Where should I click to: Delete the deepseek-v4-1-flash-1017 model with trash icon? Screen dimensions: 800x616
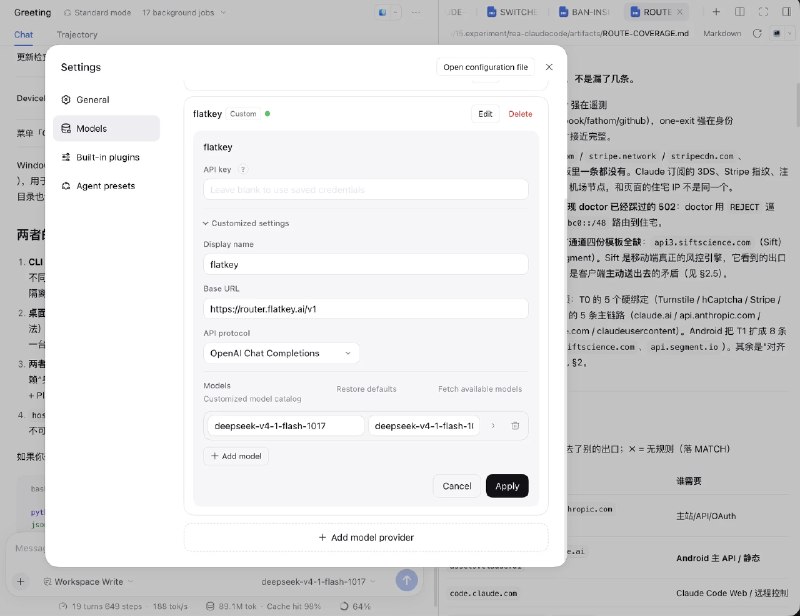[x=515, y=426]
